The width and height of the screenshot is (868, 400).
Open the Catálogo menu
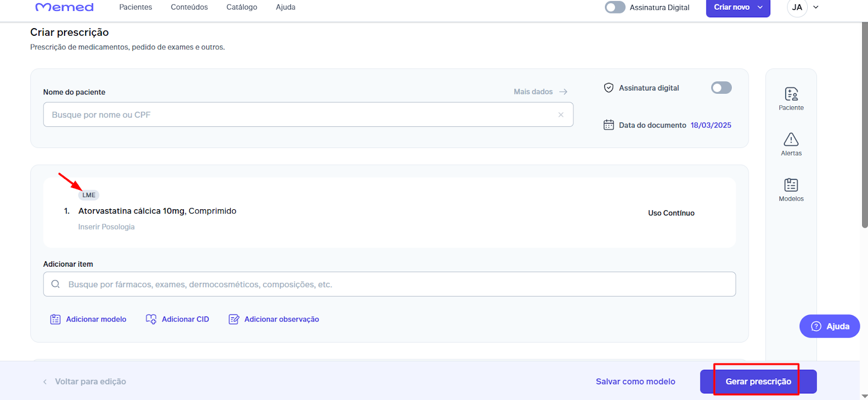(242, 7)
